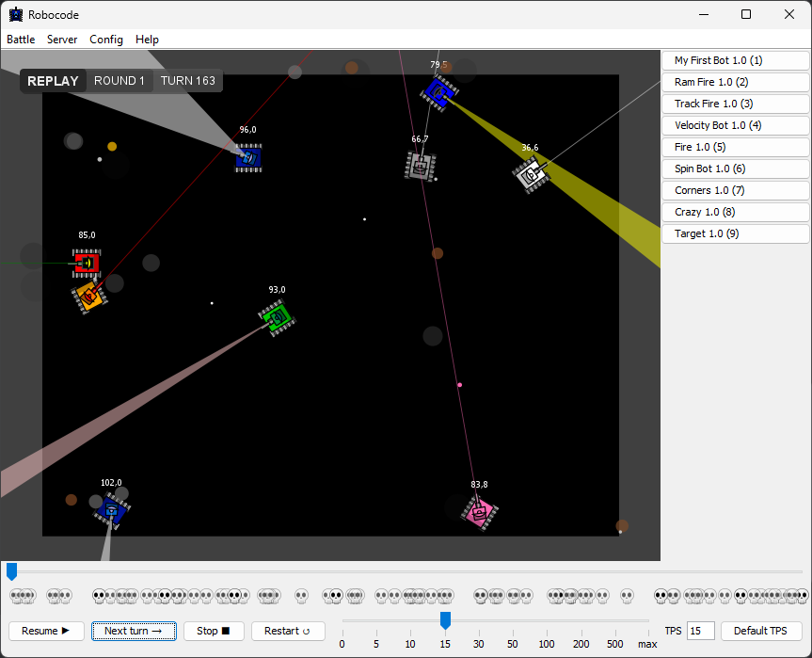Screen dimensions: 812x658
Task: Resume the battle replay
Action: [46, 631]
